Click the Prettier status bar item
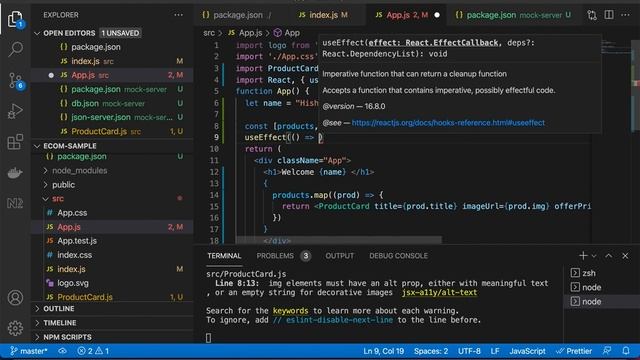Image resolution: width=640 pixels, height=360 pixels. (x=574, y=351)
